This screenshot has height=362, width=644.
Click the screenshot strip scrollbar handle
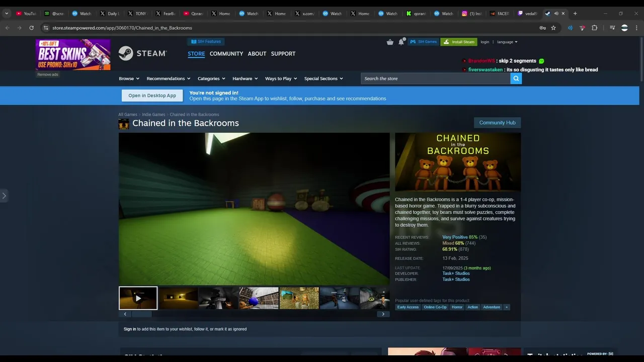coord(141,314)
